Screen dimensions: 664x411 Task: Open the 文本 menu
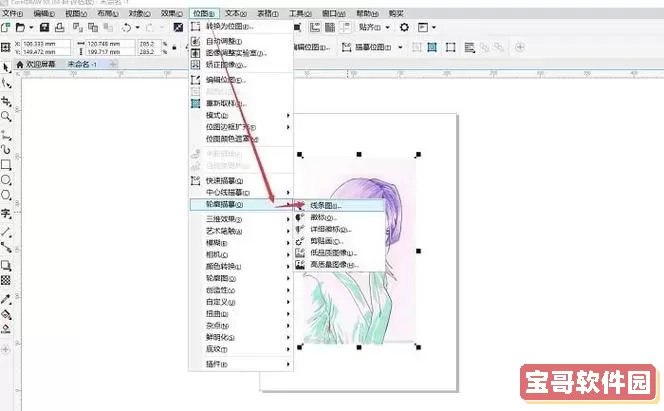point(236,14)
